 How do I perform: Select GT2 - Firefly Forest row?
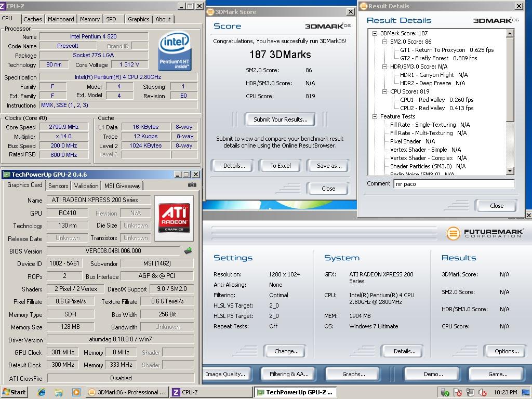[x=438, y=58]
